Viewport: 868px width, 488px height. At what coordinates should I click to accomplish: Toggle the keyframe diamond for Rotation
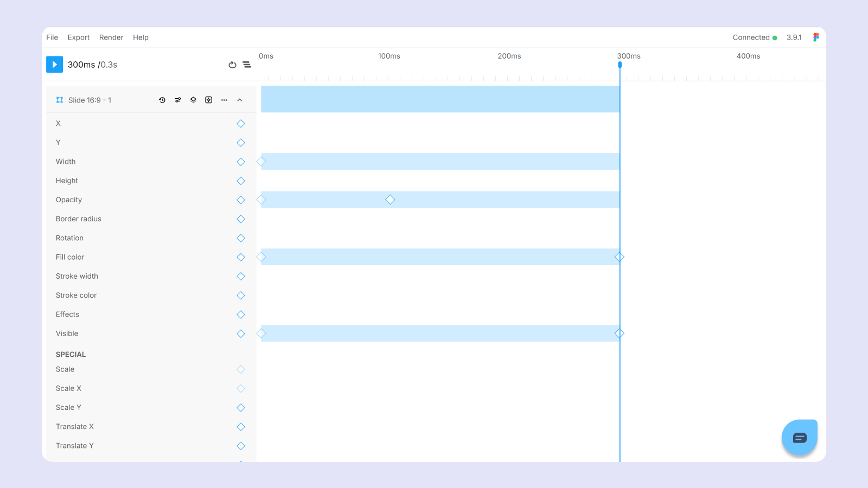(241, 238)
